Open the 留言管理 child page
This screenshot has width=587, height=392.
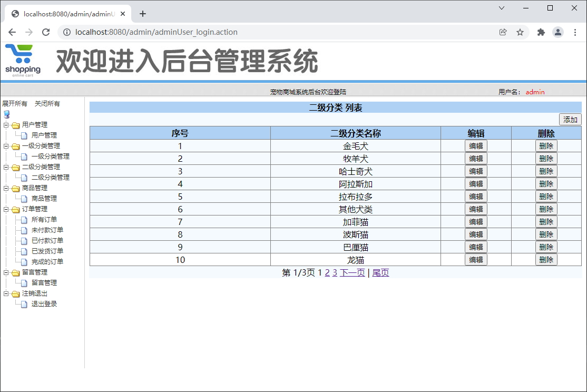[44, 283]
